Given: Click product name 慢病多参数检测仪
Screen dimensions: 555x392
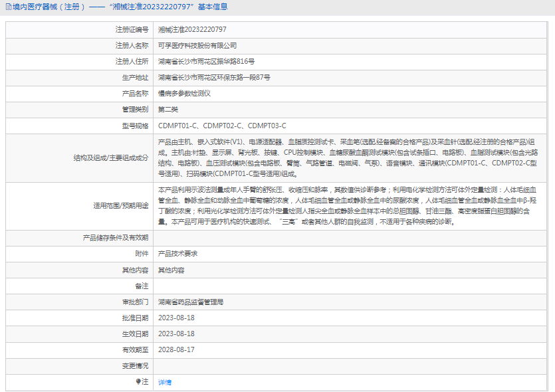Looking at the screenshot, I should coord(184,94).
